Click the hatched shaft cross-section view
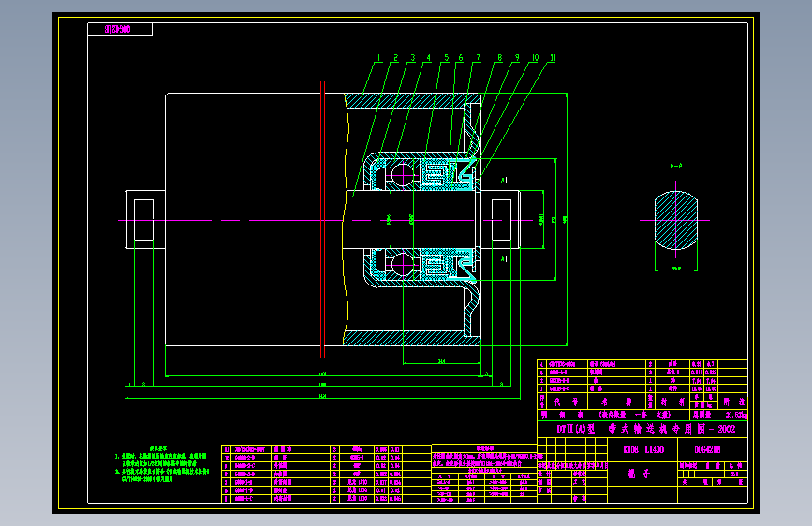This screenshot has height=526, width=812. (x=676, y=221)
